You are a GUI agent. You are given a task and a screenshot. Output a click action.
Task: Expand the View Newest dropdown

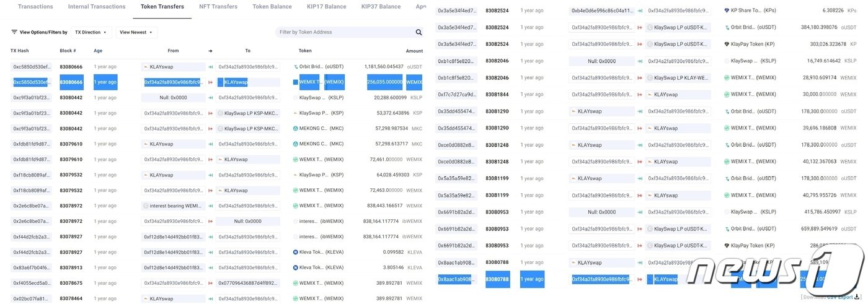click(x=136, y=32)
